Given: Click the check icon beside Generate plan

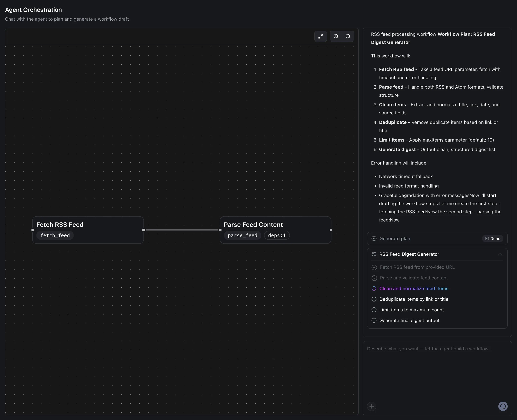Looking at the screenshot, I should [x=374, y=238].
